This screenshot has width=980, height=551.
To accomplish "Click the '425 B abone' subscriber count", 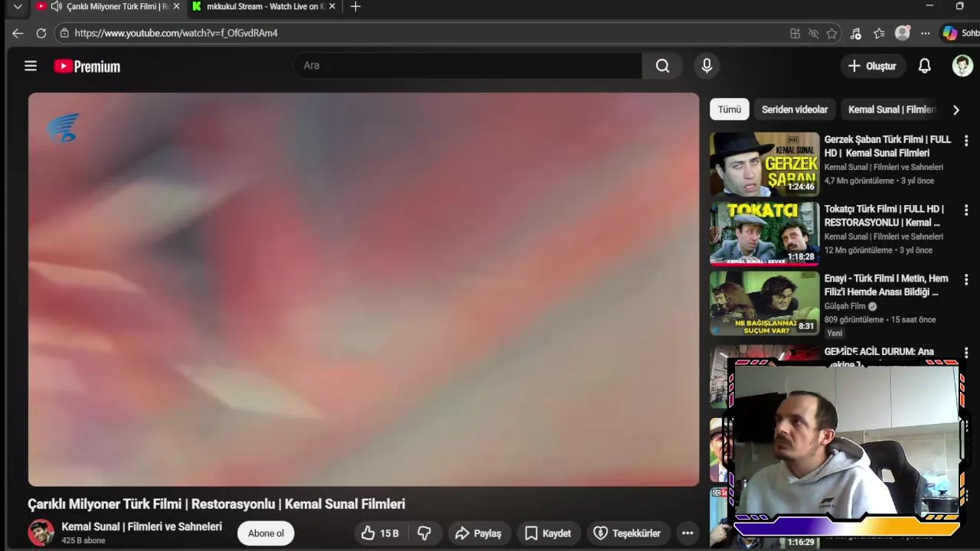I will point(83,540).
